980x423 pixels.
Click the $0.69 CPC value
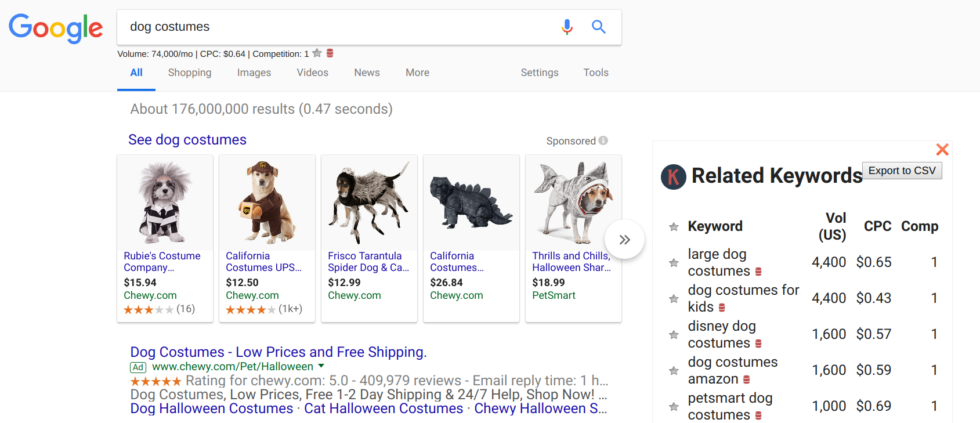tap(874, 406)
